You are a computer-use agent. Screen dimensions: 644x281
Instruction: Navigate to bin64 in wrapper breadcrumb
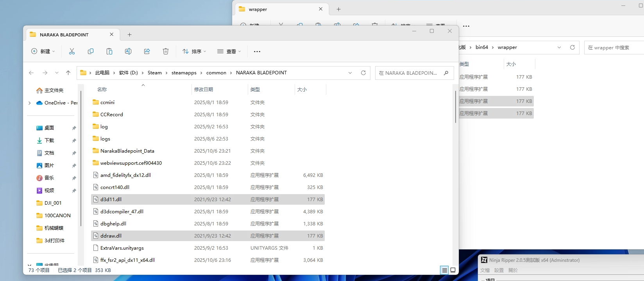coord(482,47)
